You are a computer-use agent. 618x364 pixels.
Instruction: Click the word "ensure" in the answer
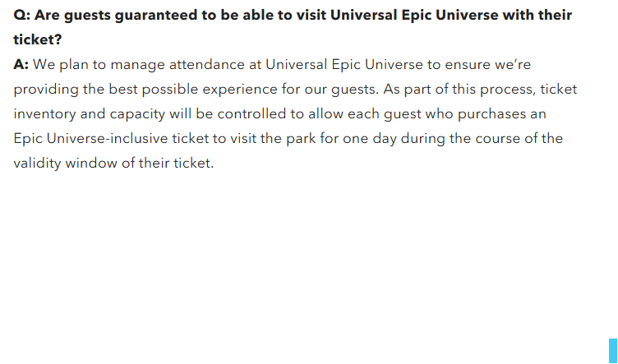pyautogui.click(x=455, y=64)
